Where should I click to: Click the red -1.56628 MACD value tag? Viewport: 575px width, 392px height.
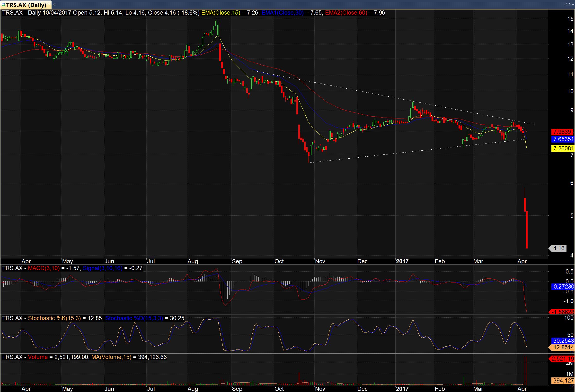pyautogui.click(x=562, y=312)
